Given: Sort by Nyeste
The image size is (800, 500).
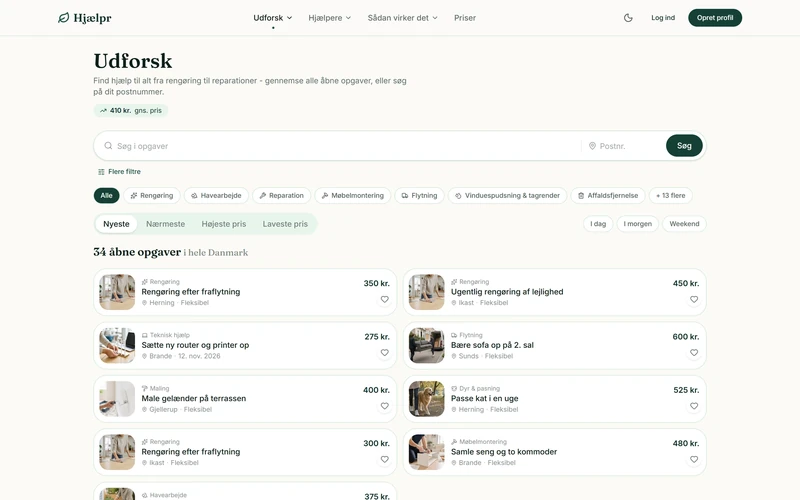Looking at the screenshot, I should point(116,224).
